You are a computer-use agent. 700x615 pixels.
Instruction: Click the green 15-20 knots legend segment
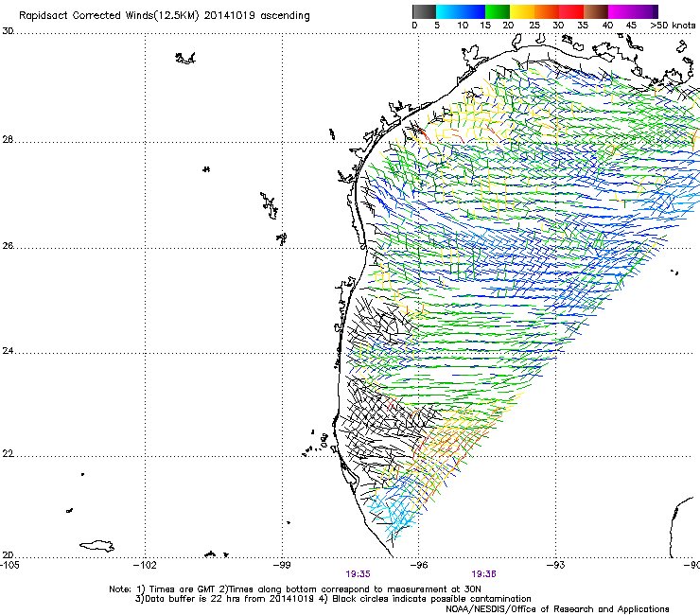(498, 11)
